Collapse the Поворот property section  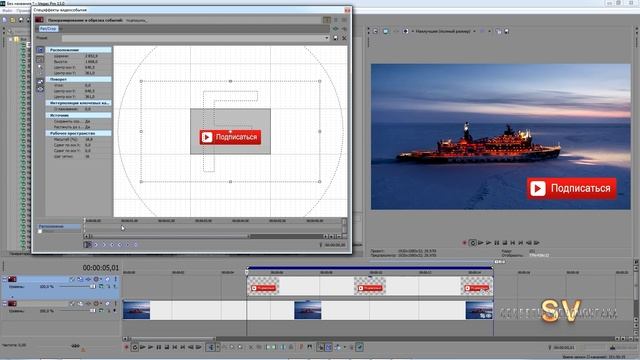coord(78,79)
